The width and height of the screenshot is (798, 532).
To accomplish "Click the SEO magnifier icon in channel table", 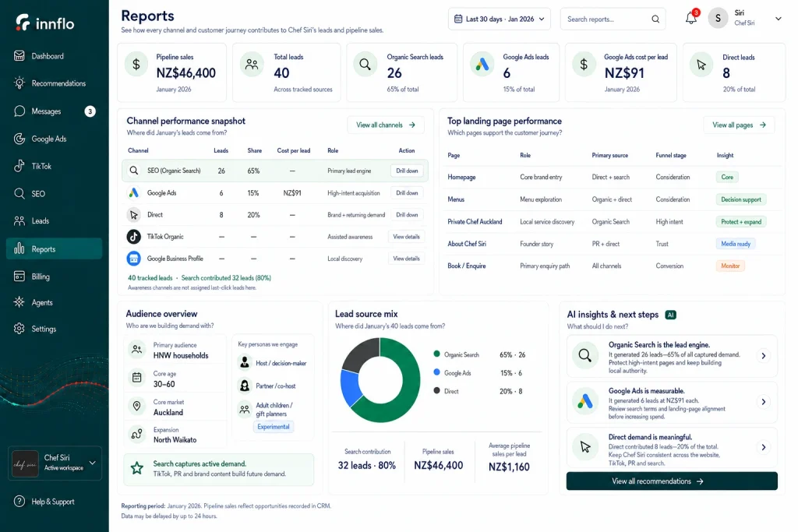I will click(133, 171).
